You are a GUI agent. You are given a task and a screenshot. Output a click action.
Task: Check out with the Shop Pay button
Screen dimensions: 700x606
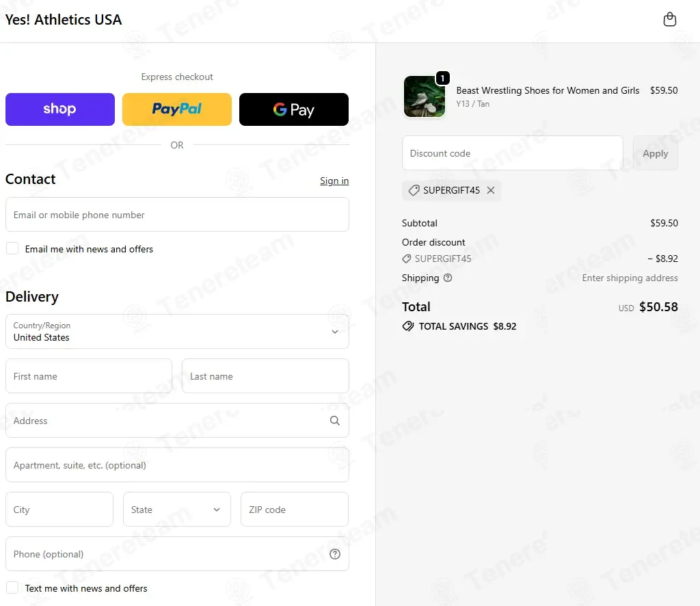[60, 109]
